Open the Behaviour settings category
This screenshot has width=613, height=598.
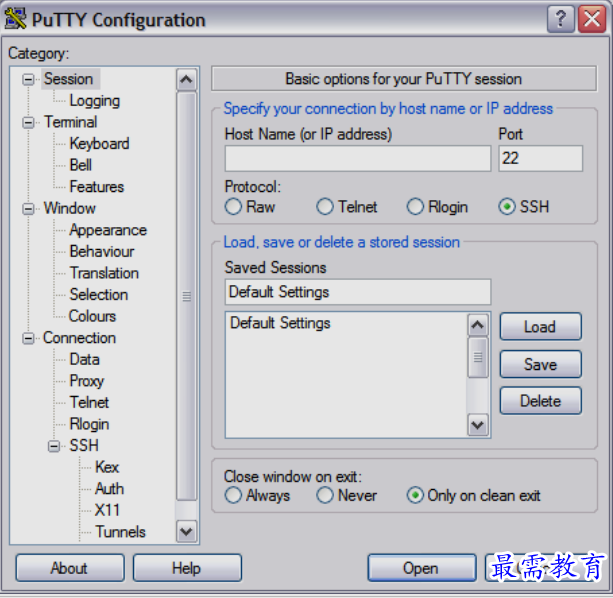[102, 251]
